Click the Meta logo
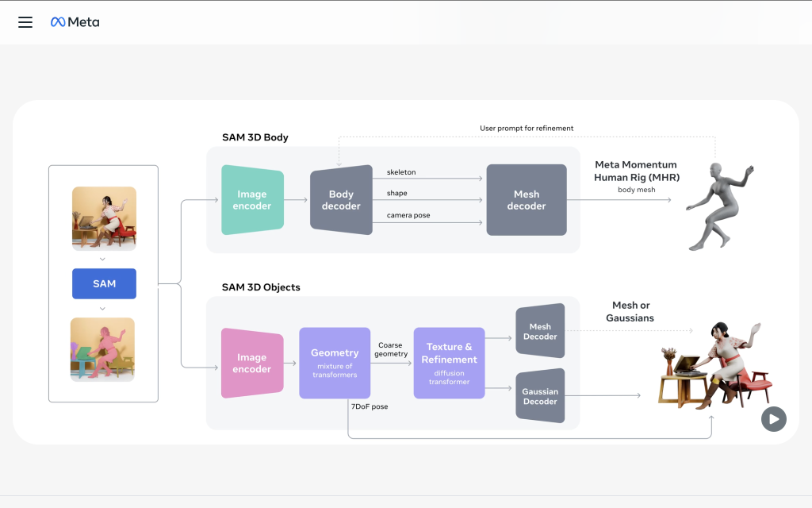This screenshot has height=508, width=812. (x=75, y=22)
